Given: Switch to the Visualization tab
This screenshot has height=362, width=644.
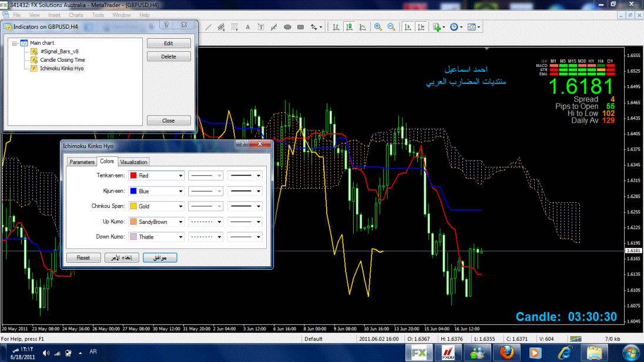Looking at the screenshot, I should click(x=134, y=162).
